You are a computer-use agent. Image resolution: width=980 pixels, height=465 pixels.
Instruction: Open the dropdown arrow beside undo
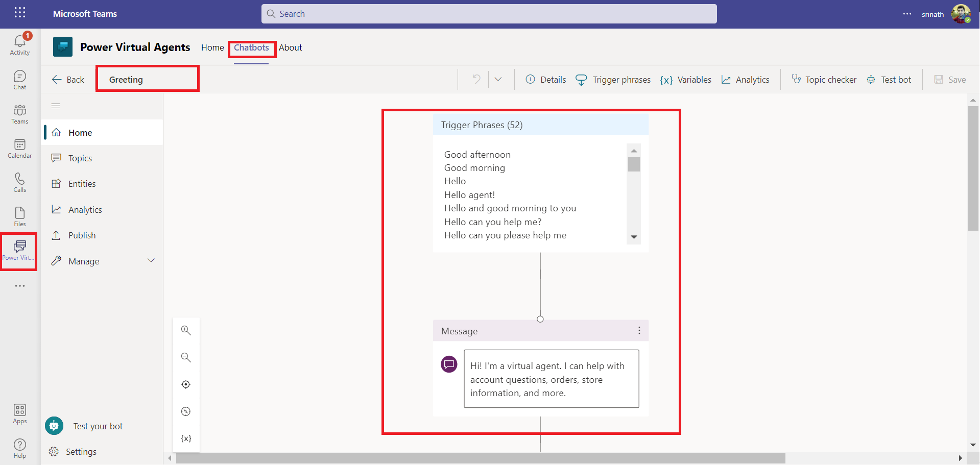pos(498,79)
